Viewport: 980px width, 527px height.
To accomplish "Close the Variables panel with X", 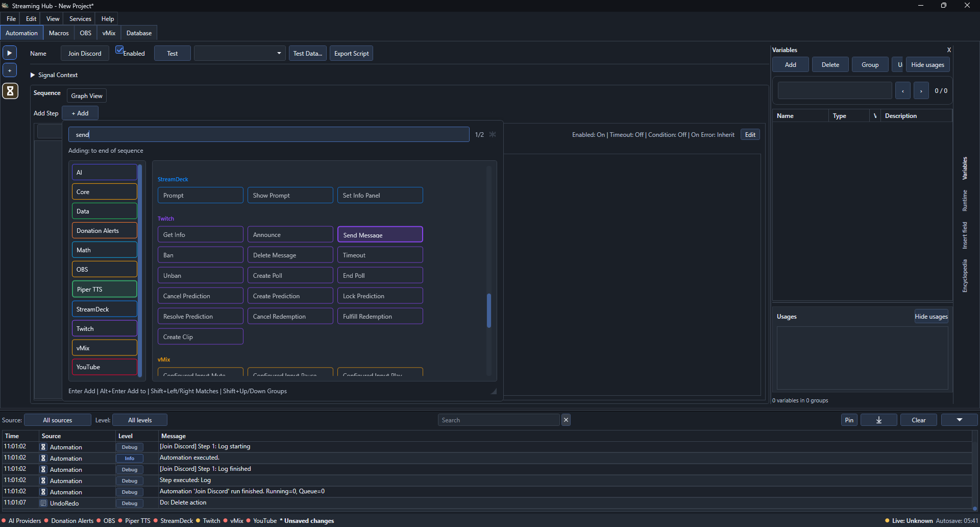I will 949,50.
